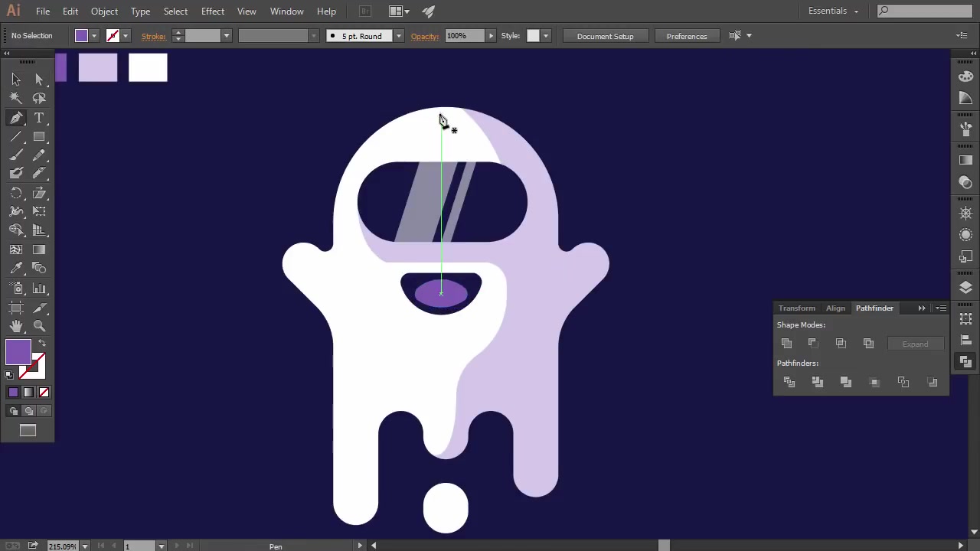Viewport: 980px width, 551px height.
Task: Open the stroke color dropdown in control bar
Action: [126, 36]
